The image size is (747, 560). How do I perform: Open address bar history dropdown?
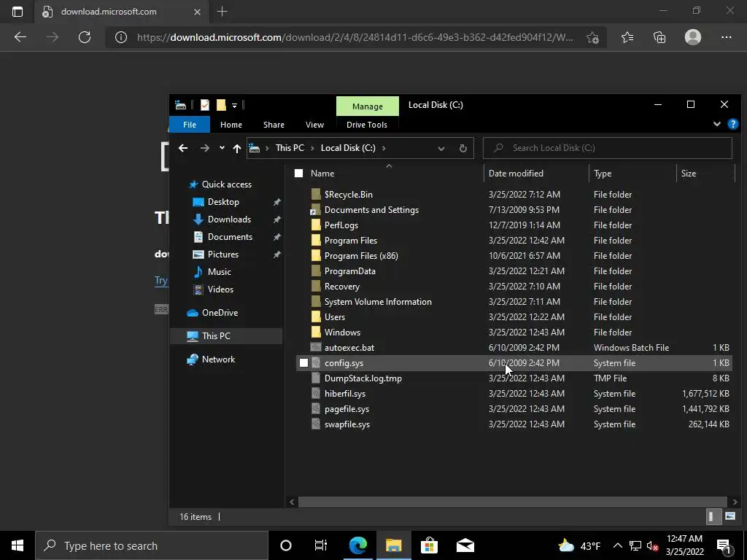click(441, 148)
